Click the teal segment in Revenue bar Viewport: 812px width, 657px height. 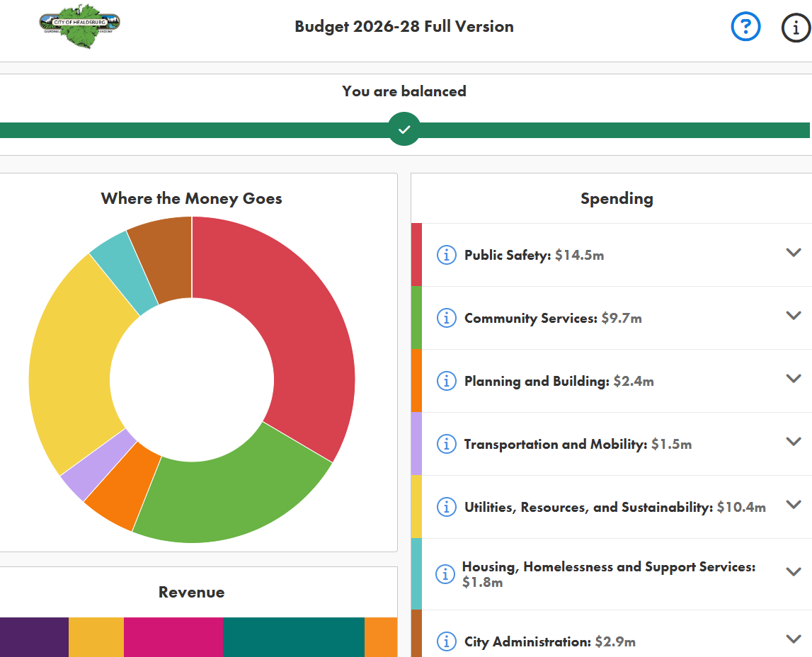[x=293, y=636]
